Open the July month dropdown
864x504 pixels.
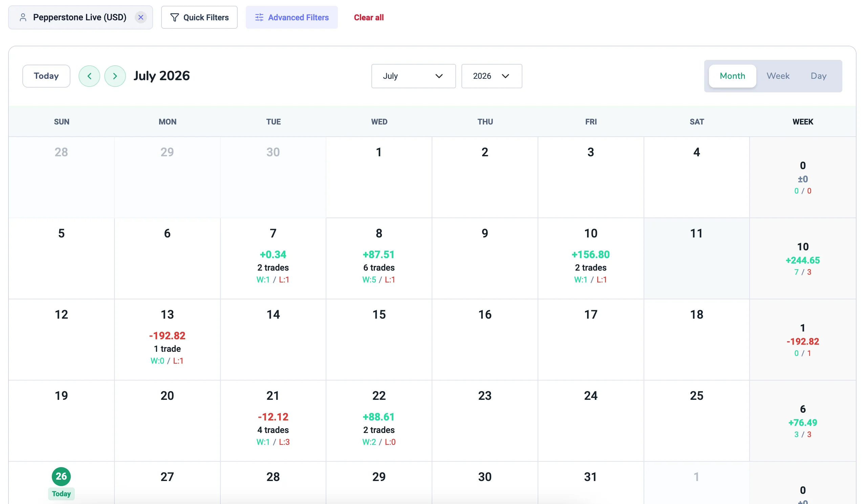click(413, 76)
